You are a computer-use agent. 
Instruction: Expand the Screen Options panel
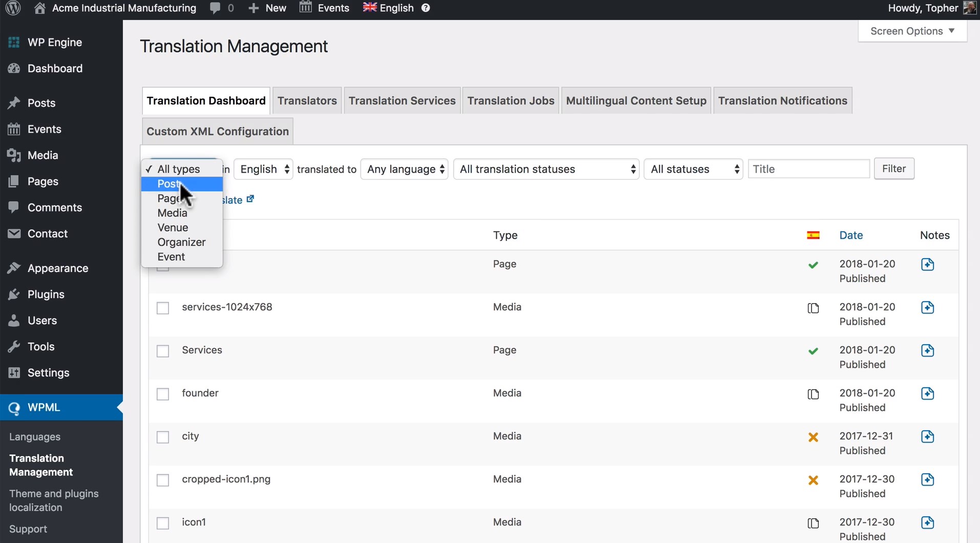912,31
